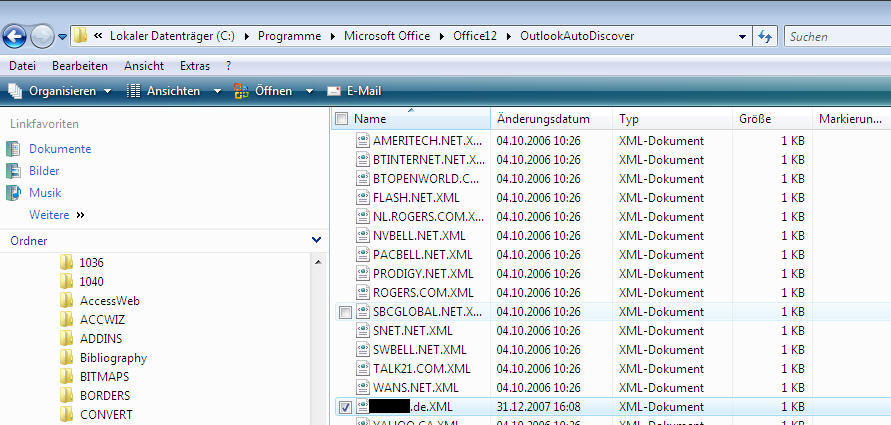Click the NVBELL.NET.XML file icon
Image resolution: width=891 pixels, height=425 pixels.
[363, 236]
